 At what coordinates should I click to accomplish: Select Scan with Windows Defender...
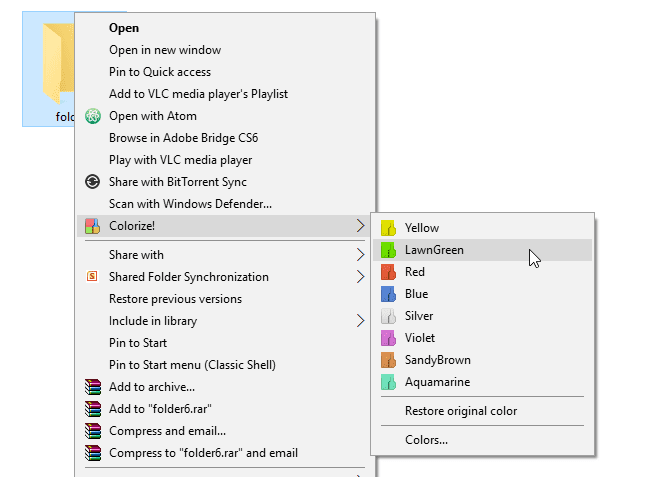pyautogui.click(x=190, y=204)
